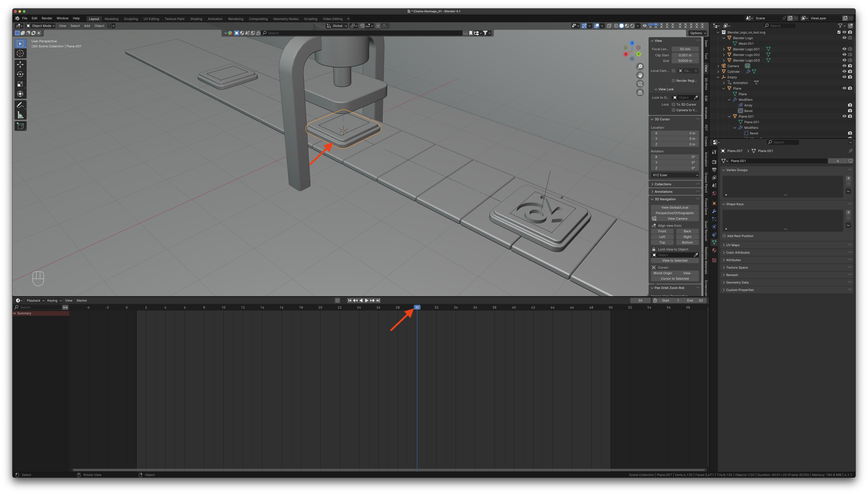This screenshot has width=868, height=494.
Task: Toggle the Render Region checkbox
Action: (x=673, y=81)
